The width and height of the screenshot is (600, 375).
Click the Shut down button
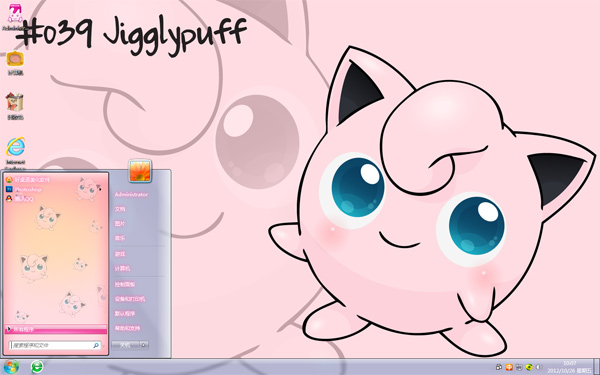tap(125, 345)
